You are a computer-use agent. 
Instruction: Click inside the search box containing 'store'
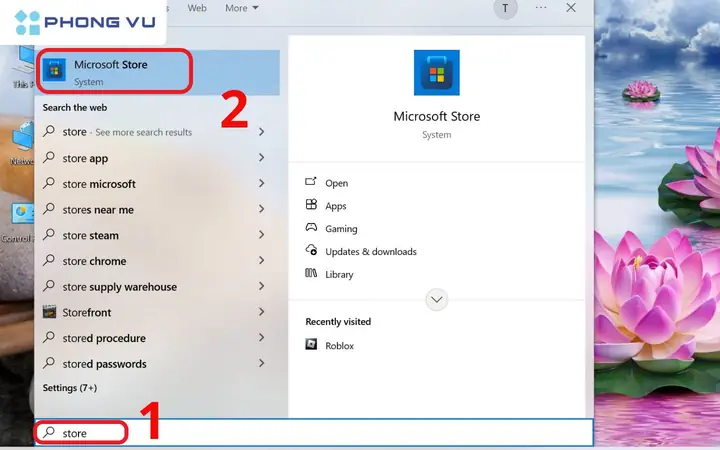pyautogui.click(x=314, y=433)
